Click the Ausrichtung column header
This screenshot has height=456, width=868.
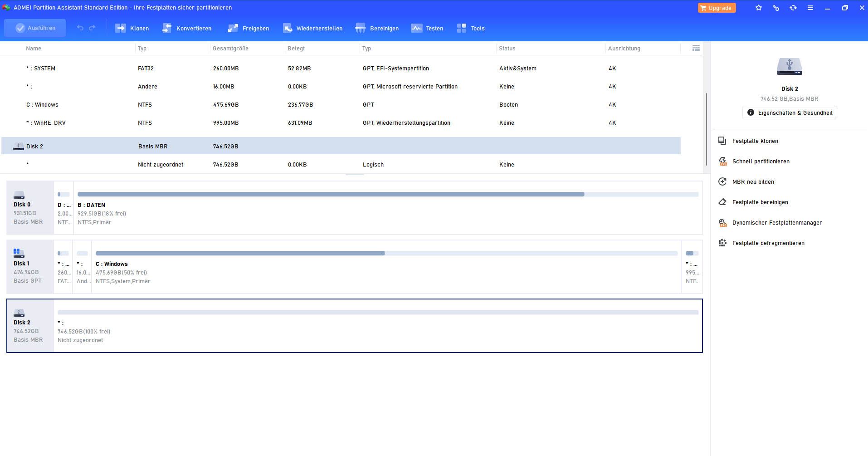click(624, 49)
